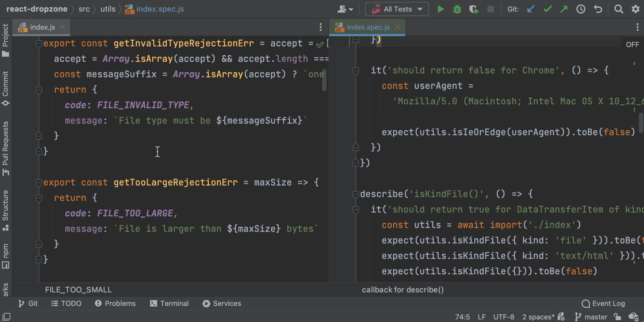The image size is (644, 322).
Task: Close the index.spec.js tab
Action: 397,27
